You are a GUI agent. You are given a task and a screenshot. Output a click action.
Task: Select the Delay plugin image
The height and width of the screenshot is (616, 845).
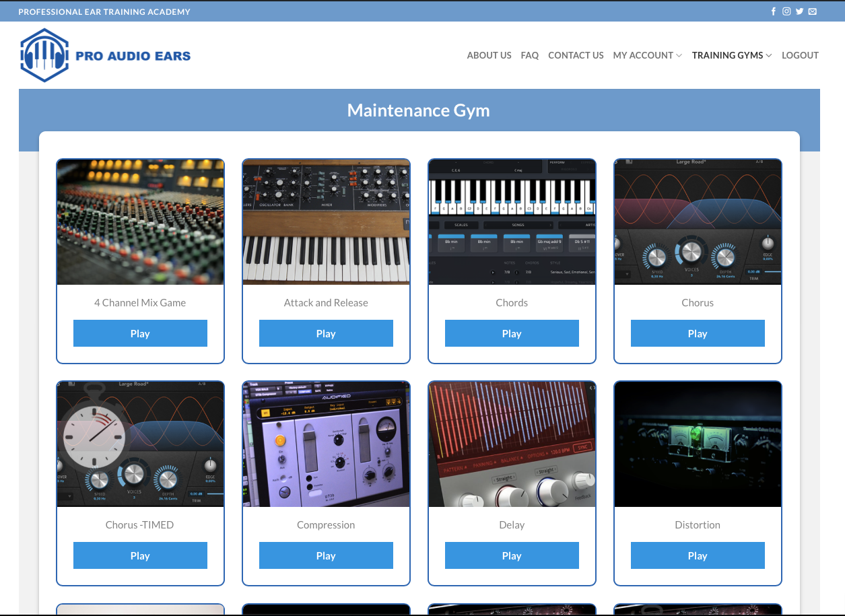pos(512,444)
